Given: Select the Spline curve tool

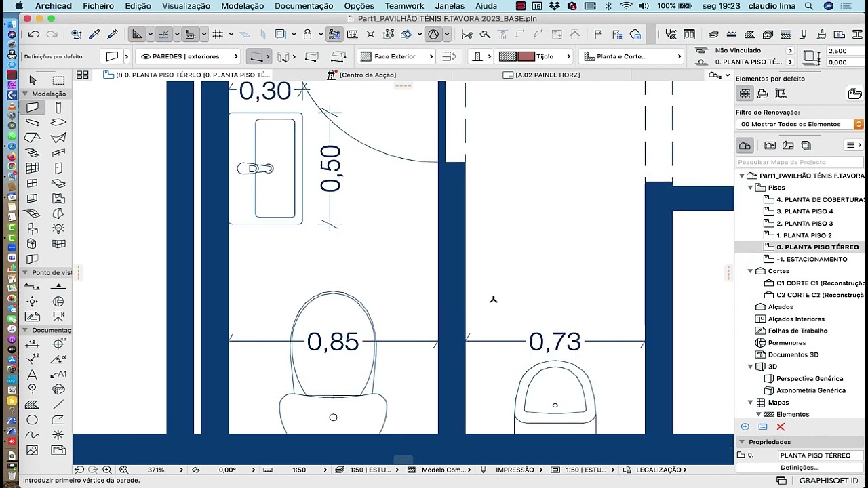Looking at the screenshot, I should (32, 434).
